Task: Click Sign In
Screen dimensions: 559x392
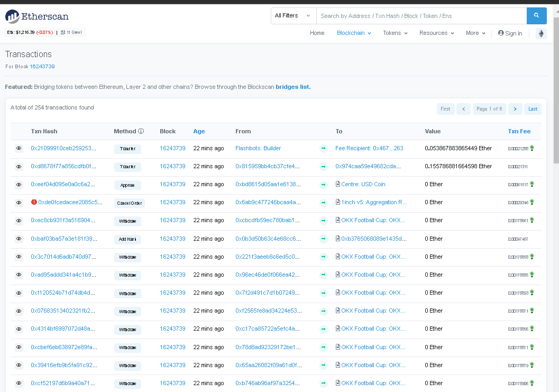Action: click(x=510, y=33)
